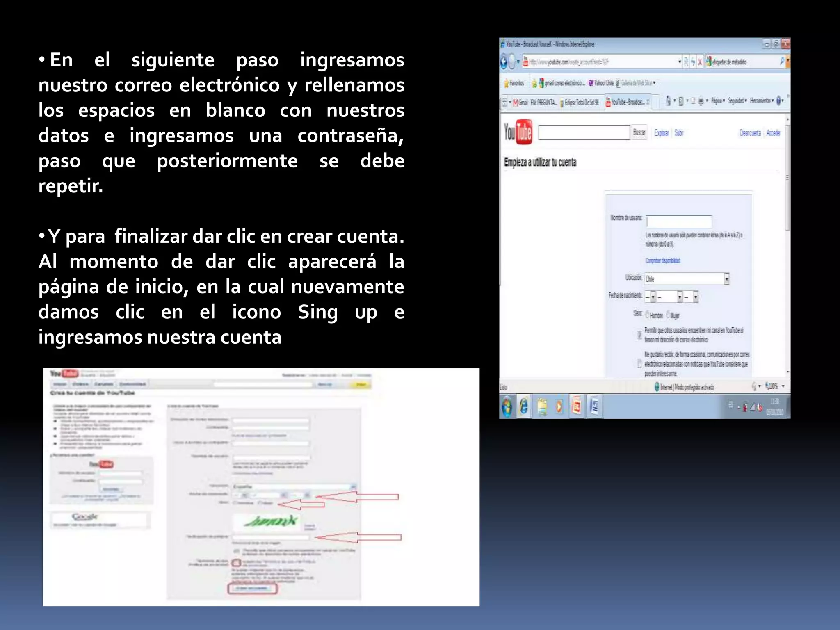The width and height of the screenshot is (840, 630).
Task: Click the highlighted create account button in lower screenshot
Action: (252, 589)
